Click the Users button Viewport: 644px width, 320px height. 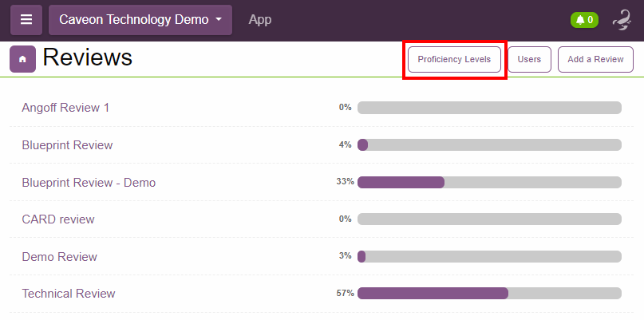[x=529, y=60]
